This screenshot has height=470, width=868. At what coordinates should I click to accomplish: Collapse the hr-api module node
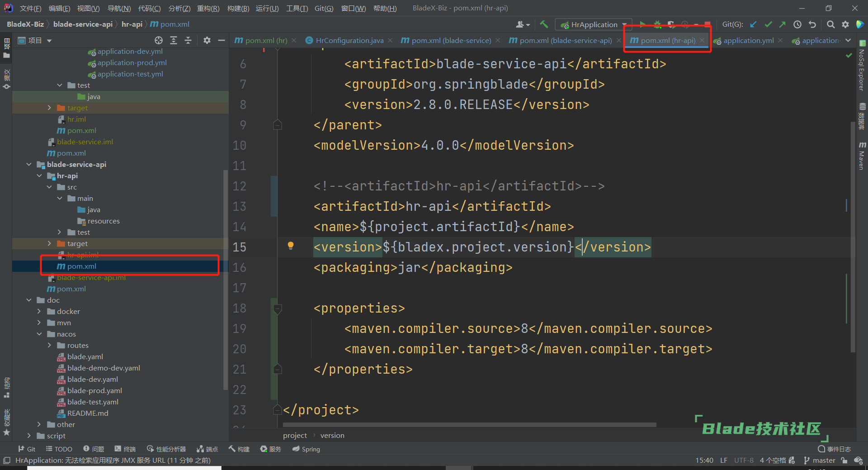(x=39, y=176)
